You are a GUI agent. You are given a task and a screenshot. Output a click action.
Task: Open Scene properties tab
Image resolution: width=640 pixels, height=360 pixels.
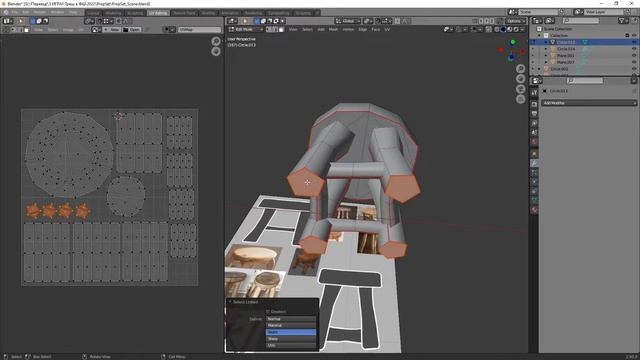[x=534, y=132]
